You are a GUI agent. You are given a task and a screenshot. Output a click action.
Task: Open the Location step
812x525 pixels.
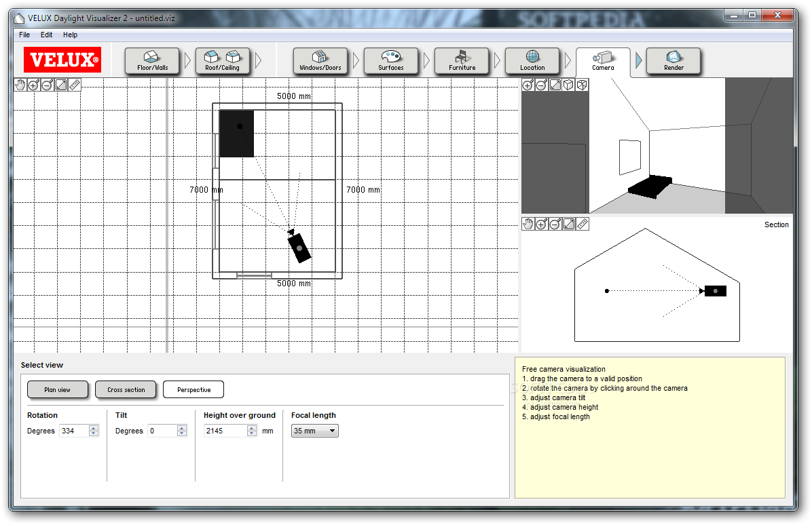pos(532,61)
